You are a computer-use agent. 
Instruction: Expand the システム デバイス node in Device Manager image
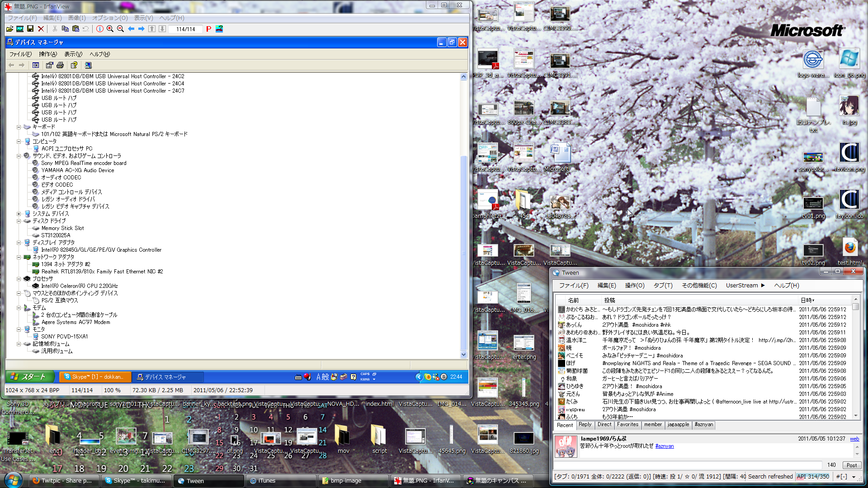pyautogui.click(x=19, y=214)
